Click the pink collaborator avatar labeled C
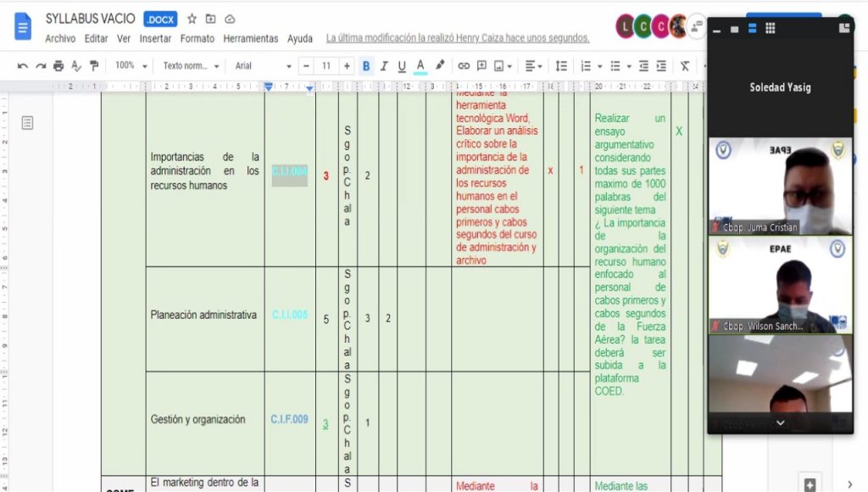The height and width of the screenshot is (492, 868). (x=660, y=26)
